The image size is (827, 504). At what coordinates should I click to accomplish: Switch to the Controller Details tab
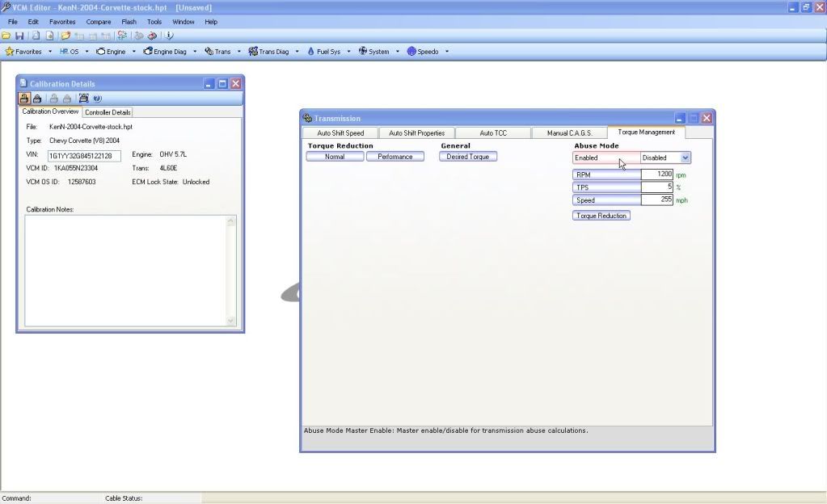tap(108, 112)
